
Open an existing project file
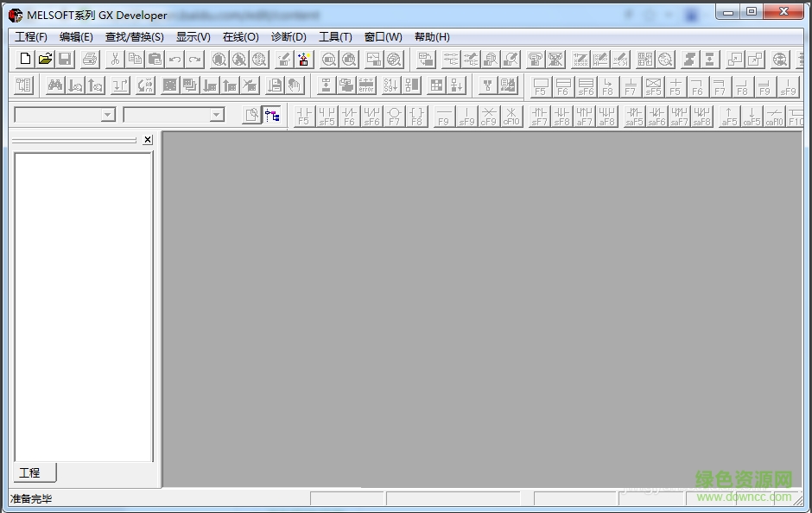pos(45,59)
